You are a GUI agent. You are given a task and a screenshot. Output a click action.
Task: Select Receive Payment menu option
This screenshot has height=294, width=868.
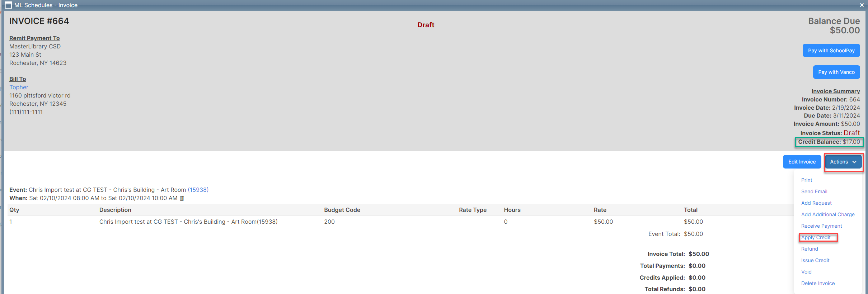tap(821, 226)
